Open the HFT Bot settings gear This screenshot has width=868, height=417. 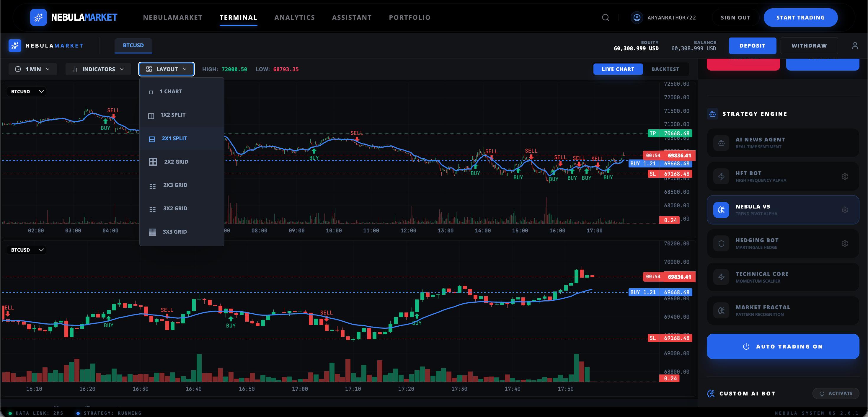pyautogui.click(x=844, y=176)
